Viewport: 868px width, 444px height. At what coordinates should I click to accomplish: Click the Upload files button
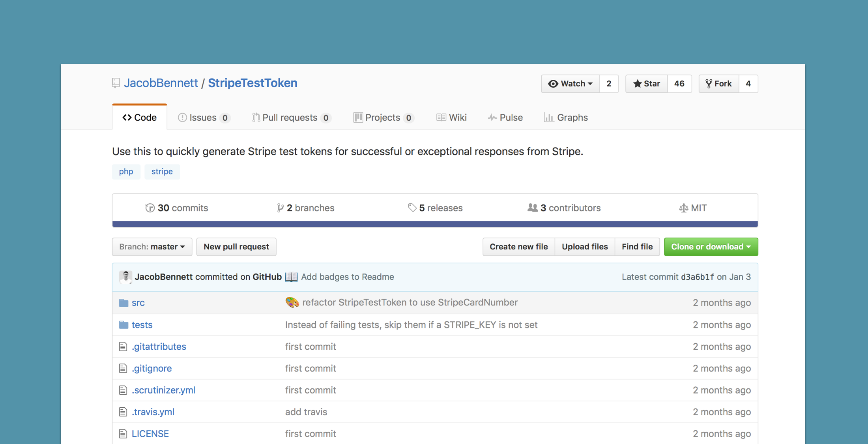point(585,247)
